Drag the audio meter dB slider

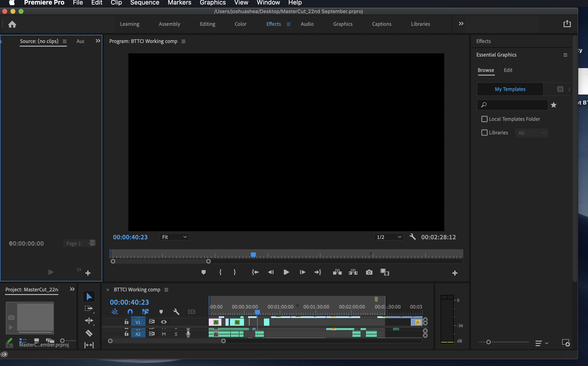[488, 342]
